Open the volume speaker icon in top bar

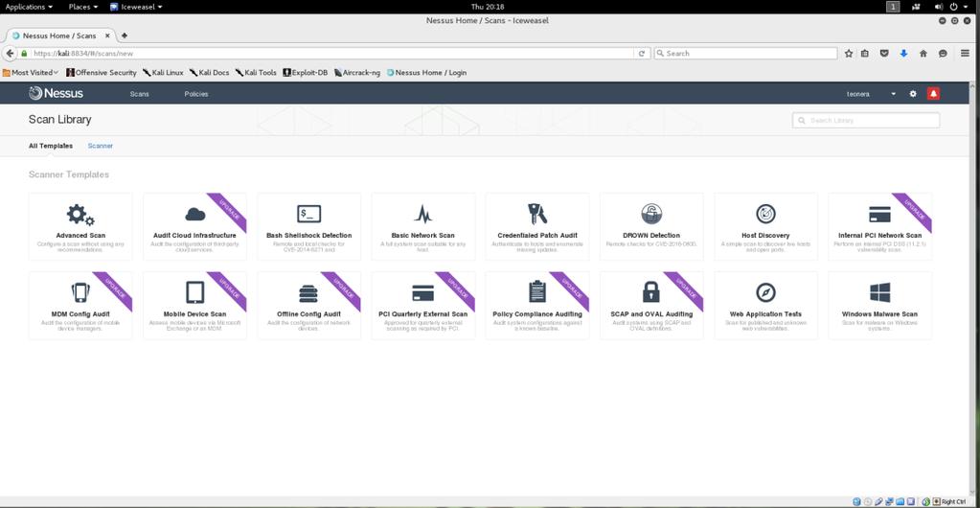(939, 7)
